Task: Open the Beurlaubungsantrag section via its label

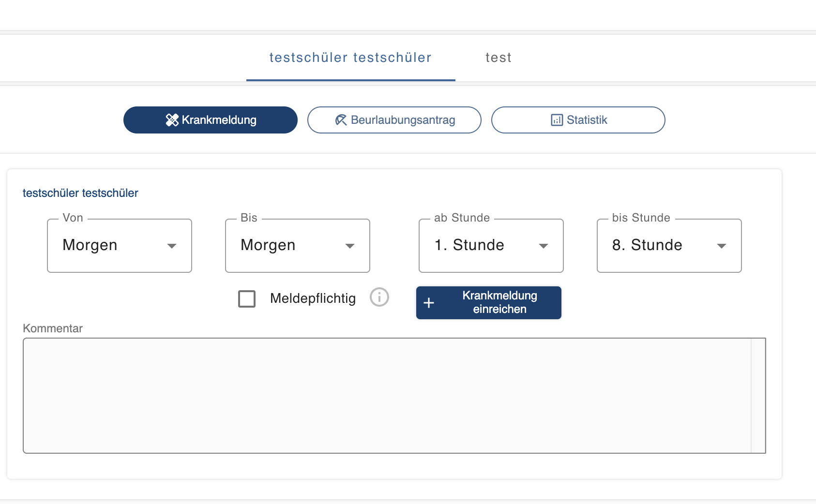Action: (403, 120)
